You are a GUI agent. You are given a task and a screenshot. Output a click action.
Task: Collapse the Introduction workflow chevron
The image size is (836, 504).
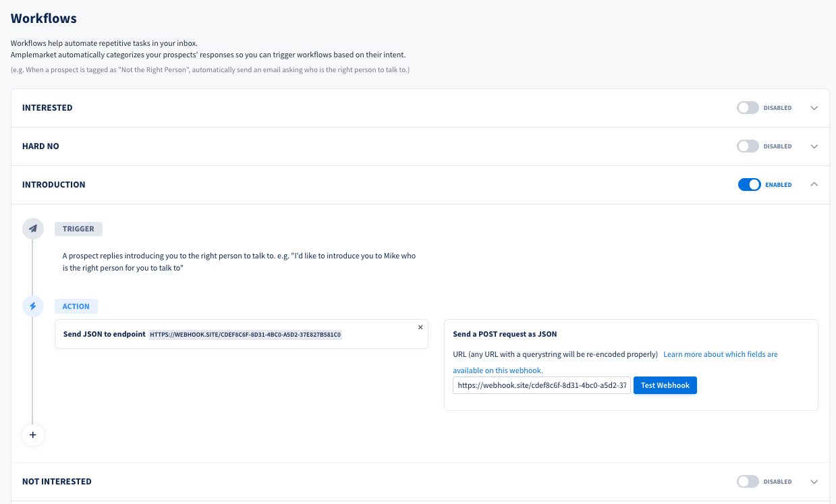coord(814,184)
